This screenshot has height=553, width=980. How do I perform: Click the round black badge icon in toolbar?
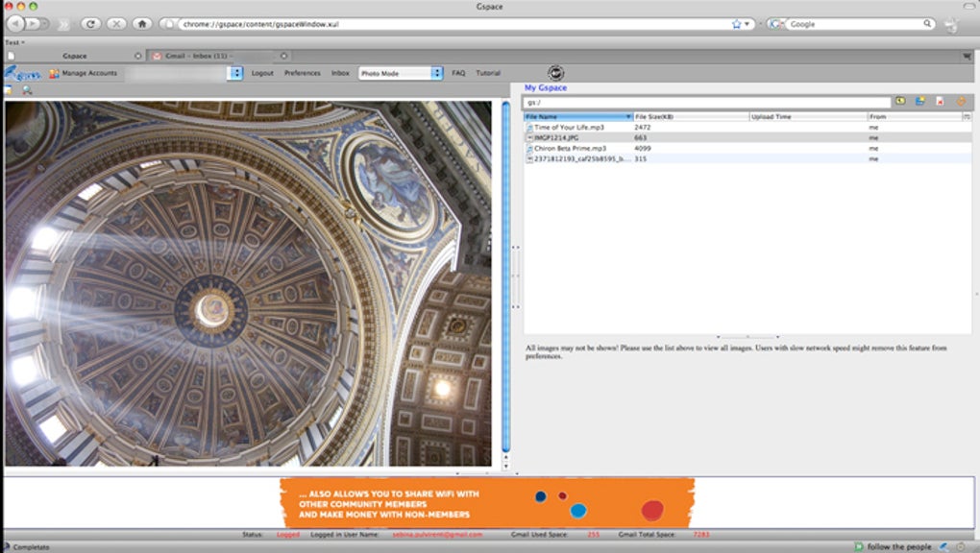[x=555, y=73]
